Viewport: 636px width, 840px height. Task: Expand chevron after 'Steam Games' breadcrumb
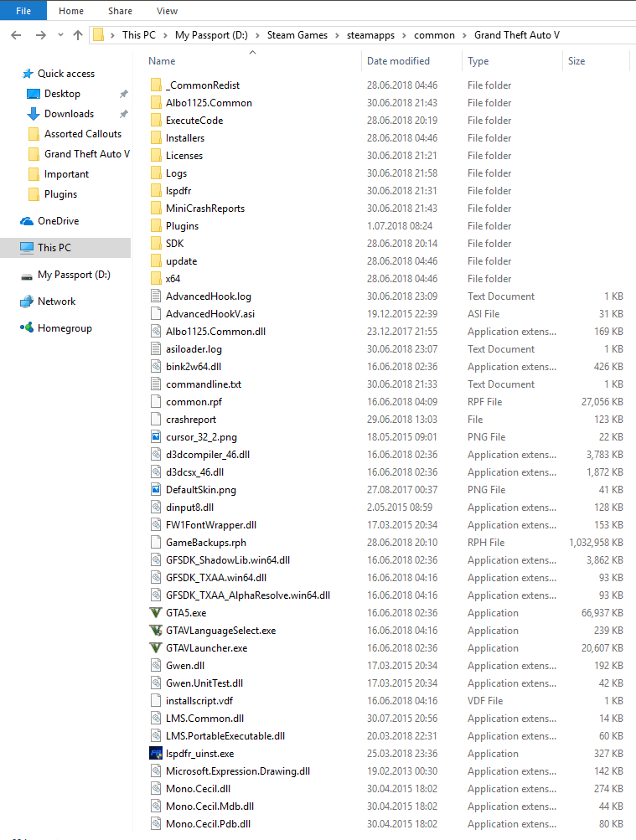click(x=337, y=35)
